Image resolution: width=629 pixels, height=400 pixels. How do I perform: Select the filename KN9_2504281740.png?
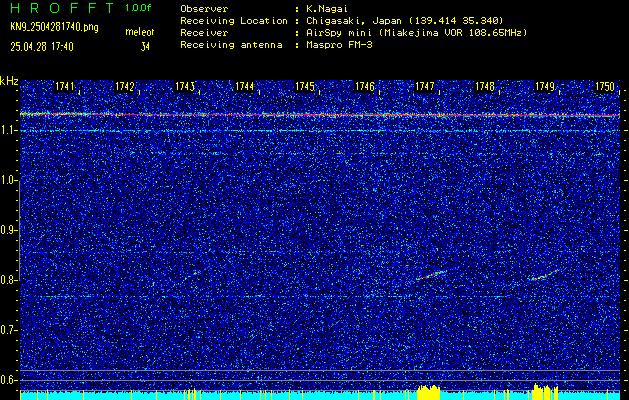click(x=54, y=27)
